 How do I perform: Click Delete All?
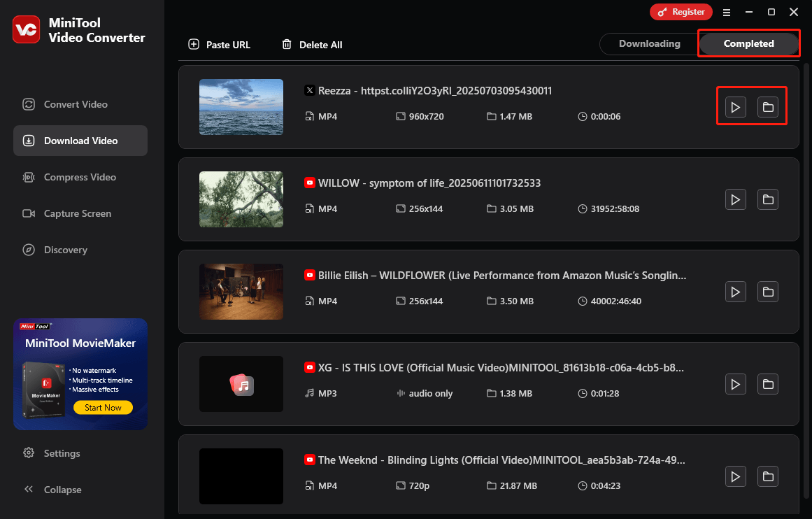tap(312, 45)
